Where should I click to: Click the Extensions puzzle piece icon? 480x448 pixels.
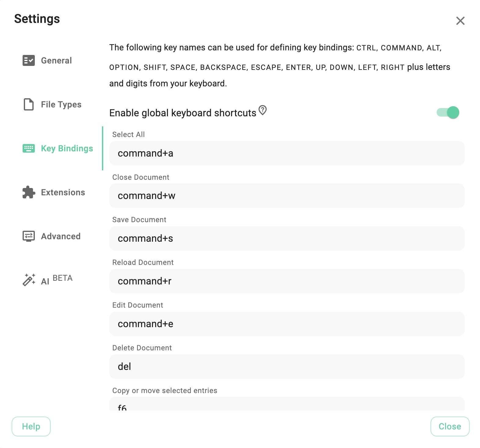[x=29, y=192]
